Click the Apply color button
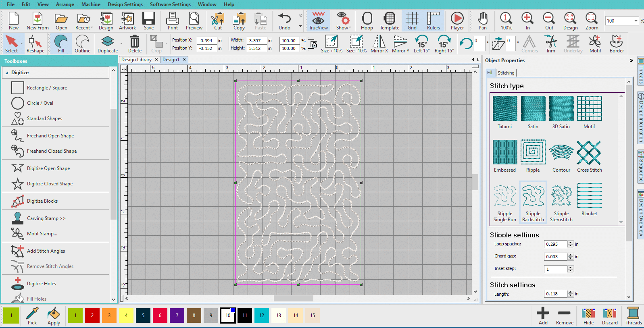Viewport: 644px width, 328px height. point(54,316)
